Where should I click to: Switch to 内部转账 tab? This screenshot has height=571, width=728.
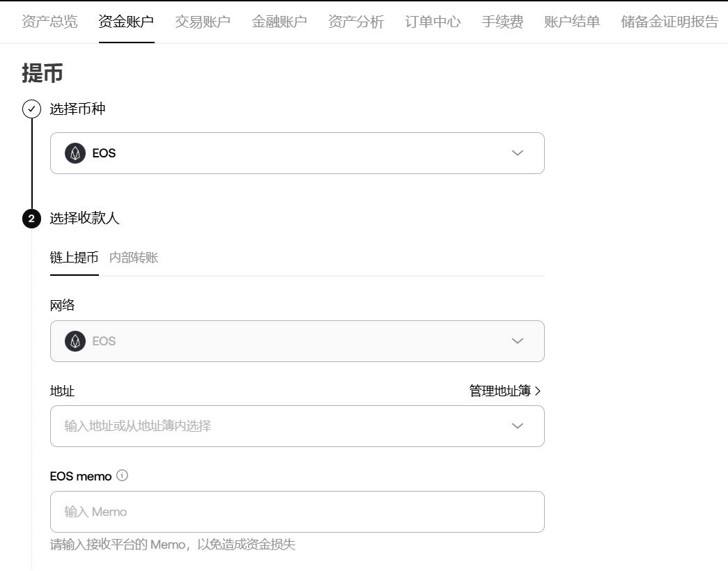click(x=134, y=258)
